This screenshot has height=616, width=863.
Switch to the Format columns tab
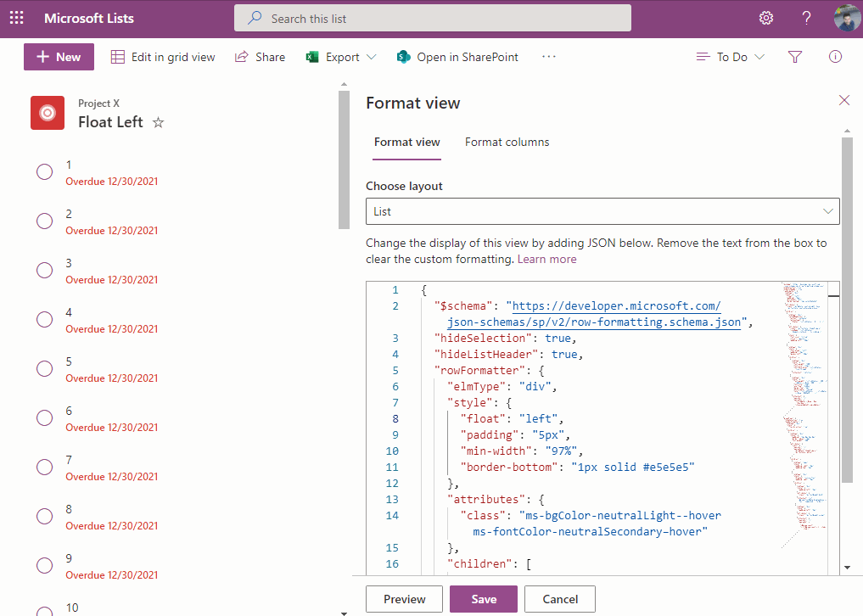click(x=507, y=142)
